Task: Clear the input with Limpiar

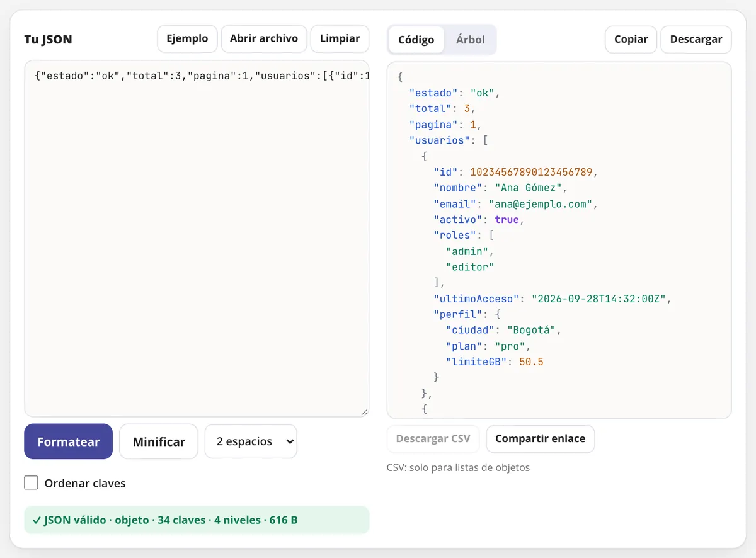Action: point(340,38)
